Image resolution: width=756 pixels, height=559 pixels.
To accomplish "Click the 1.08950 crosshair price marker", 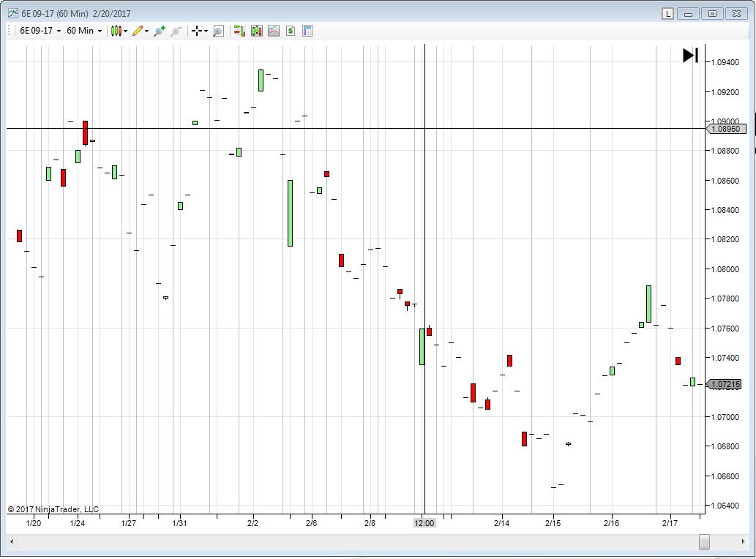I will point(725,129).
